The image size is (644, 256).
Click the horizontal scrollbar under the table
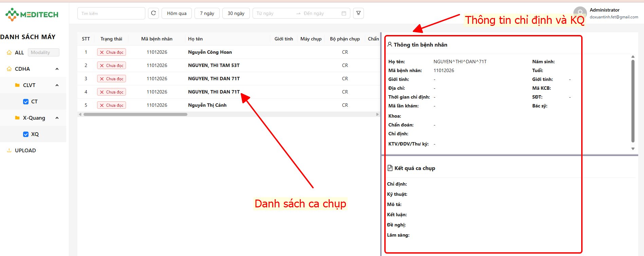(x=136, y=114)
